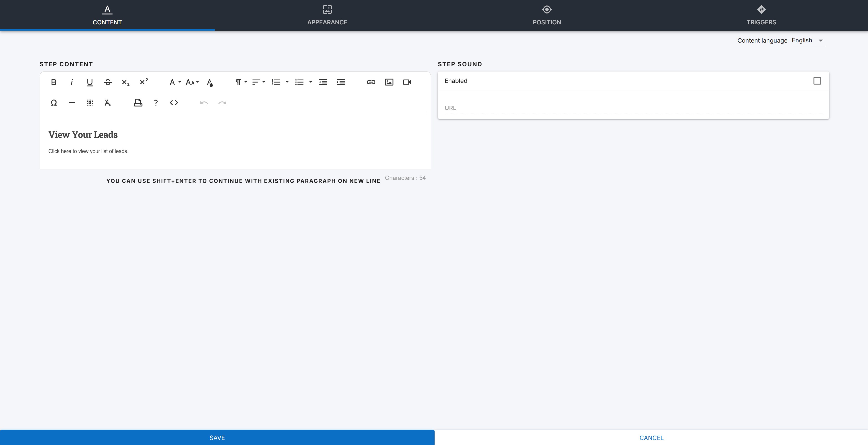
Task: Open the Triggers tab
Action: [761, 15]
